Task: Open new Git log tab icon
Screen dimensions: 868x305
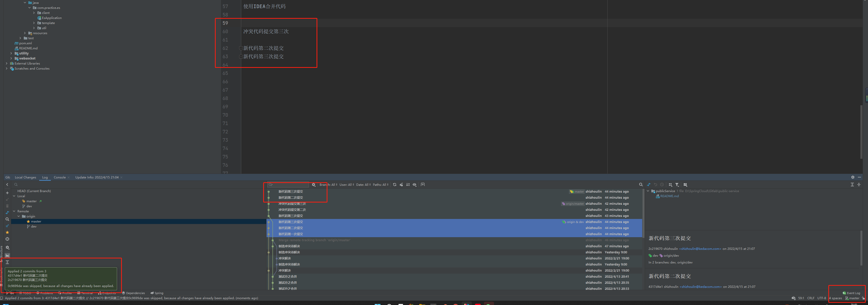Action: pos(422,185)
